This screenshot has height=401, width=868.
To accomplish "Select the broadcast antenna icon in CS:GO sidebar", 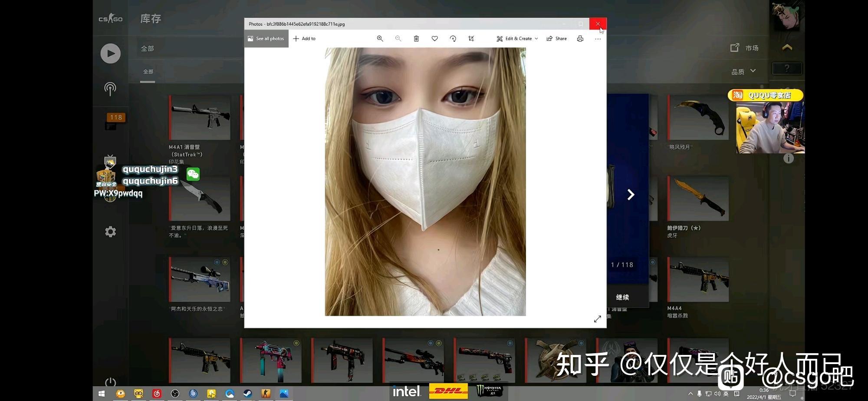I will [111, 89].
